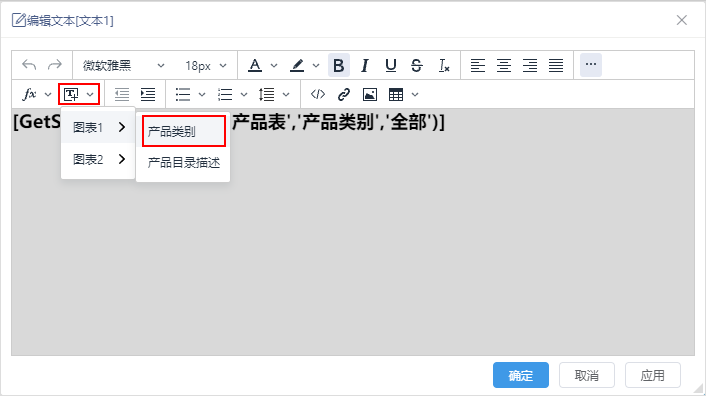
Task: Align text left
Action: (x=478, y=66)
